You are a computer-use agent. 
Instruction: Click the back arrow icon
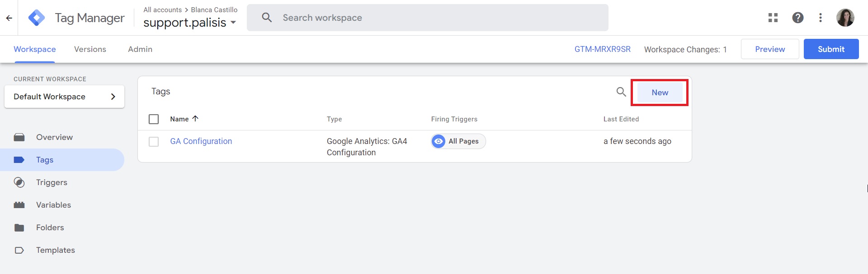9,18
